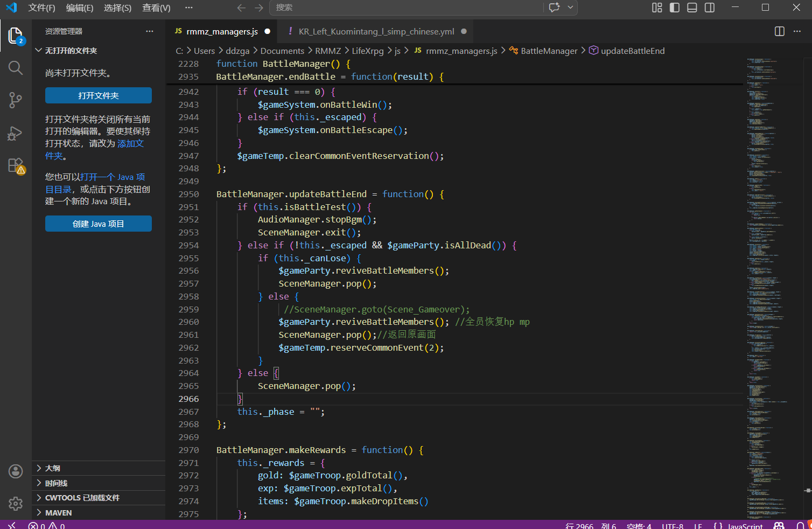
Task: Open the Copilot chat icon in title bar
Action: coord(554,8)
